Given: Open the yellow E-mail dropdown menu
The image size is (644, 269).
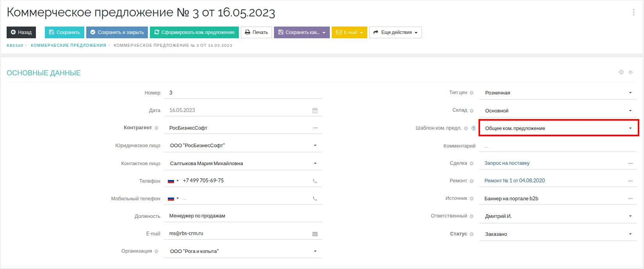Looking at the screenshot, I should (349, 32).
